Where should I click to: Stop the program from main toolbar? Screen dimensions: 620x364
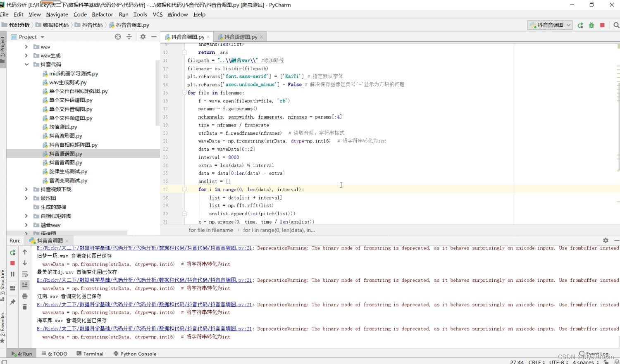coord(602,25)
